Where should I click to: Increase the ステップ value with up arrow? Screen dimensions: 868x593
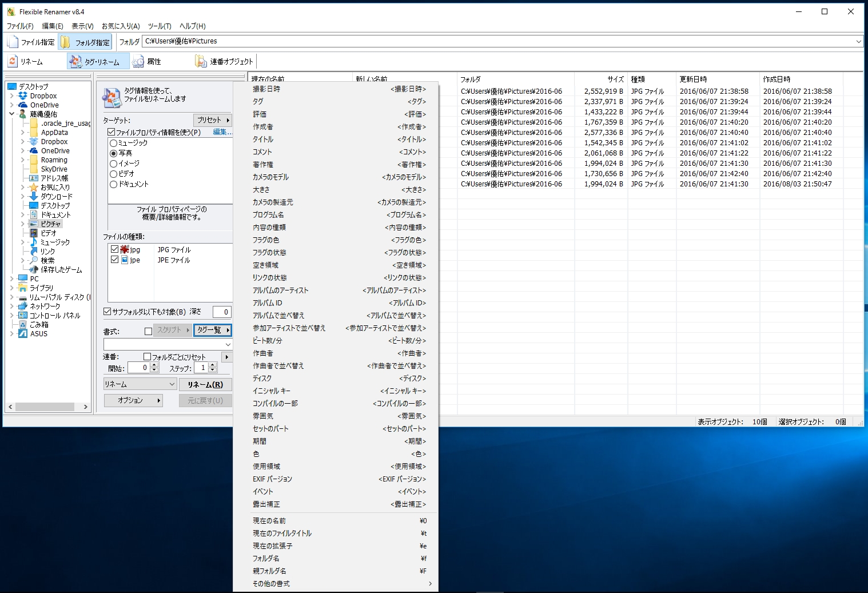[x=213, y=365]
